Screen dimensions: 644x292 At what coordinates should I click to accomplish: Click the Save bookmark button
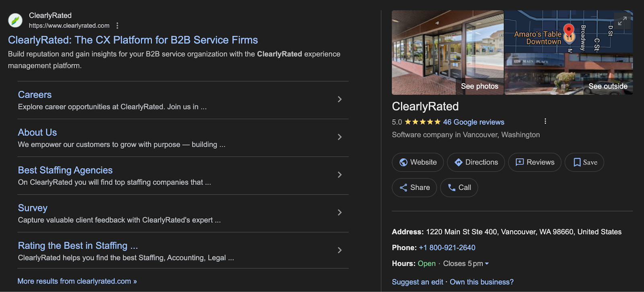584,162
